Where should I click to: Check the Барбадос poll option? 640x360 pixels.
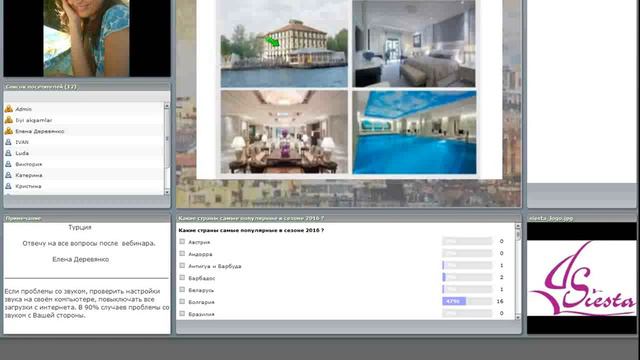182,278
